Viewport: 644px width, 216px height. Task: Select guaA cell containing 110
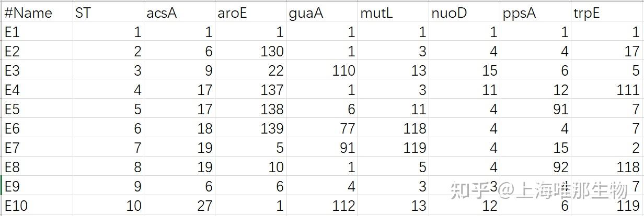(x=322, y=70)
